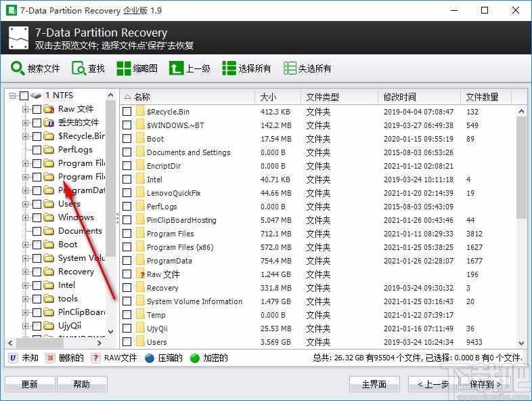The width and height of the screenshot is (532, 401).
Task: Click the 丢失的文件 folder icon in tree
Action: (x=49, y=123)
